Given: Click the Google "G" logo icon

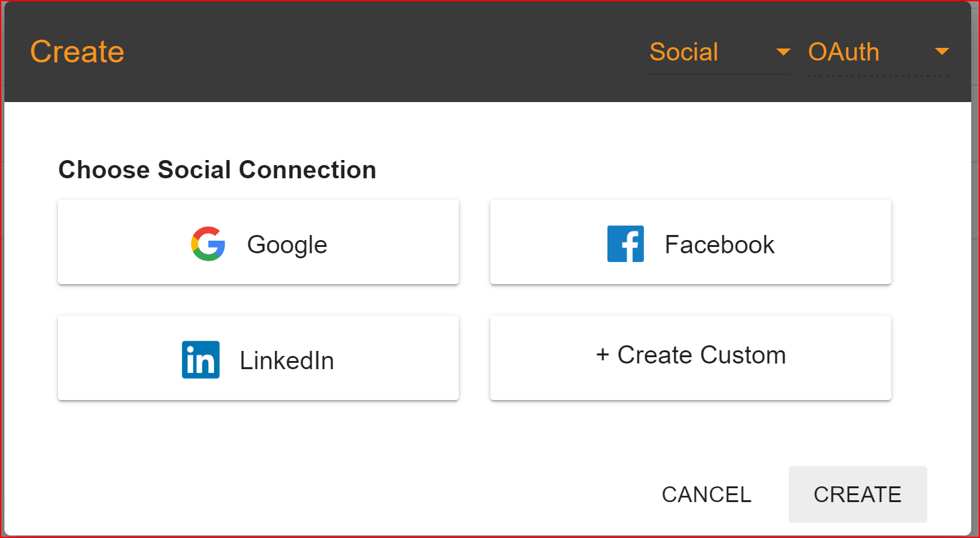Looking at the screenshot, I should pyautogui.click(x=208, y=244).
